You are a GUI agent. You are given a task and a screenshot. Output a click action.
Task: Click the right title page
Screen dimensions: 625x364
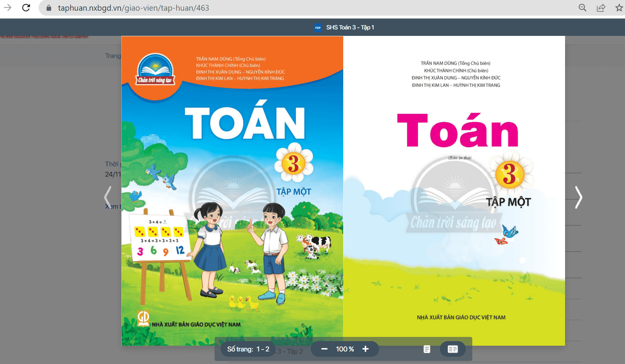pyautogui.click(x=454, y=191)
